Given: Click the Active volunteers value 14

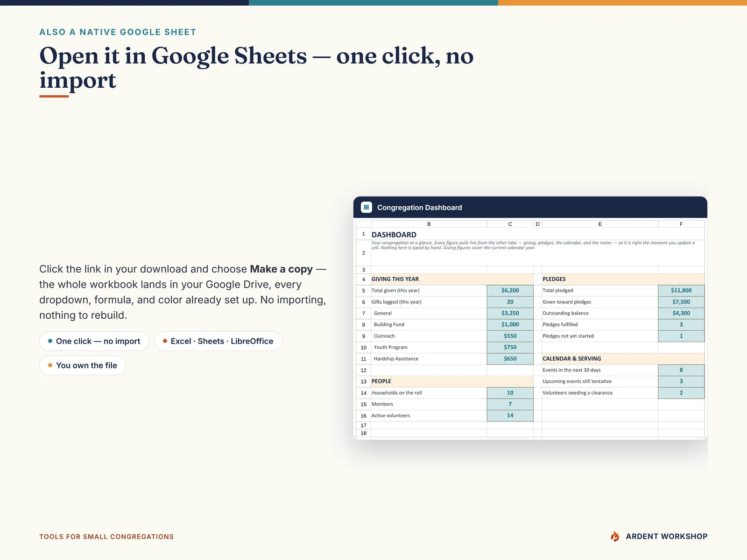Looking at the screenshot, I should (510, 415).
